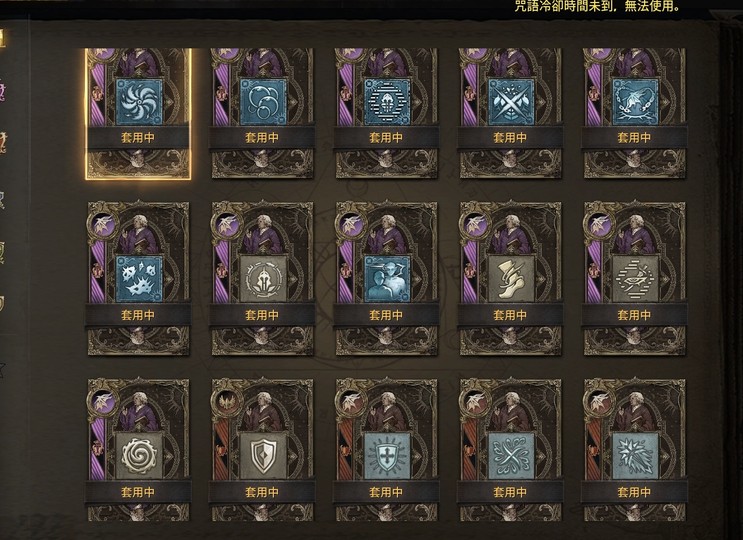
Task: Click the grey helmet-in-circle skill icon
Action: [263, 279]
